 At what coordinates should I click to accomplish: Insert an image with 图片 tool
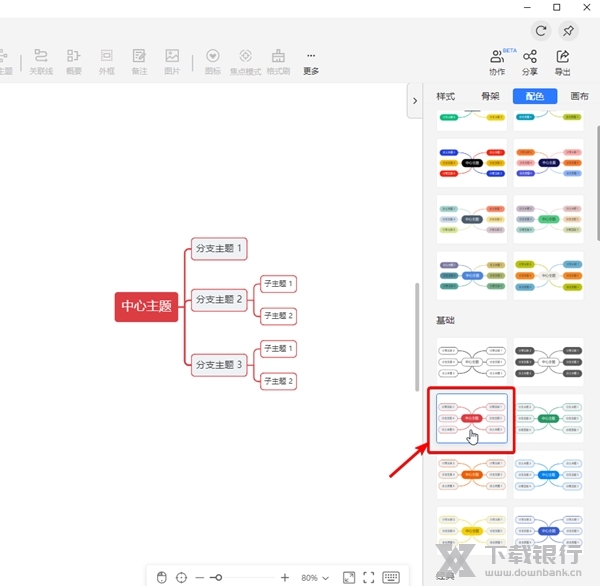172,61
